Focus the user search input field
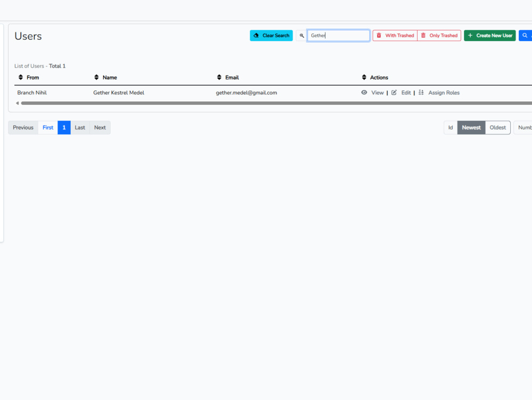 [338, 35]
